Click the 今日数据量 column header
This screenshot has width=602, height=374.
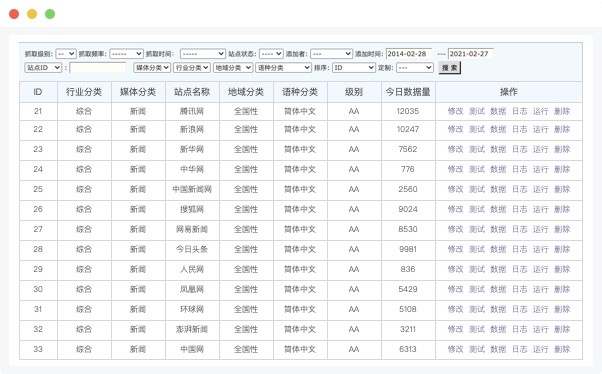pyautogui.click(x=408, y=92)
